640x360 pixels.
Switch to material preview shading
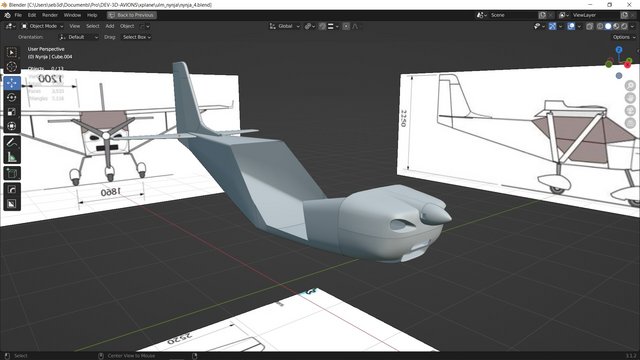(616, 26)
